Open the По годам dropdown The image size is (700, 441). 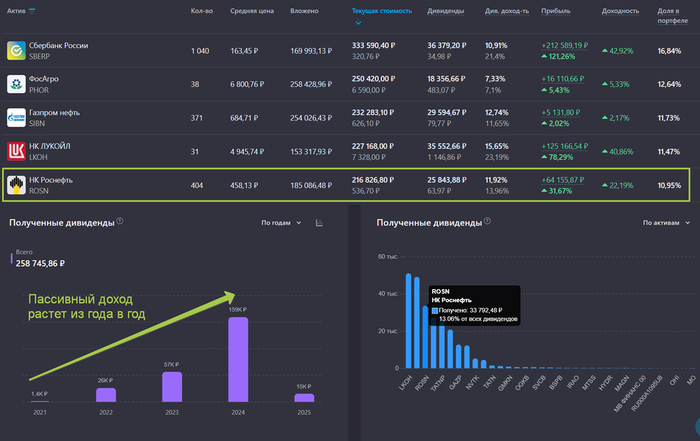click(x=280, y=222)
